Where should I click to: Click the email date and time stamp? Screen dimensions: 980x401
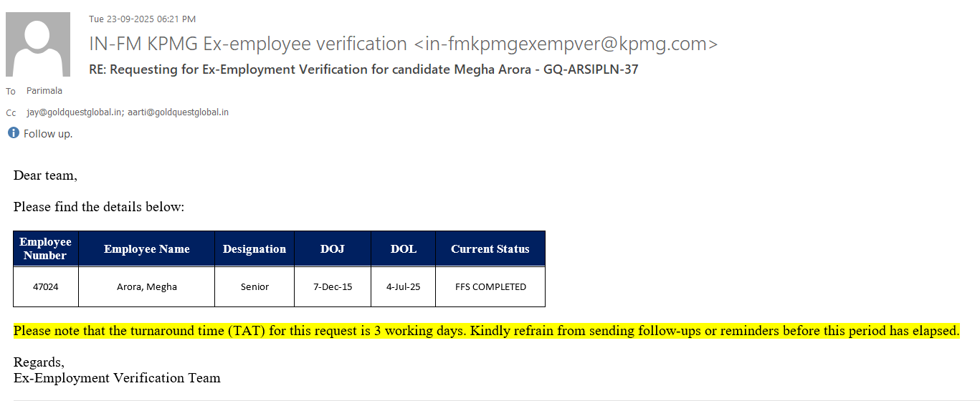pyautogui.click(x=142, y=19)
